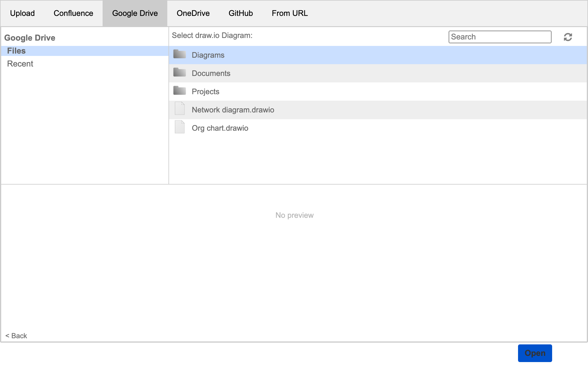This screenshot has height=365, width=588.
Task: Click the Org chart.drawio file icon
Action: point(180,127)
